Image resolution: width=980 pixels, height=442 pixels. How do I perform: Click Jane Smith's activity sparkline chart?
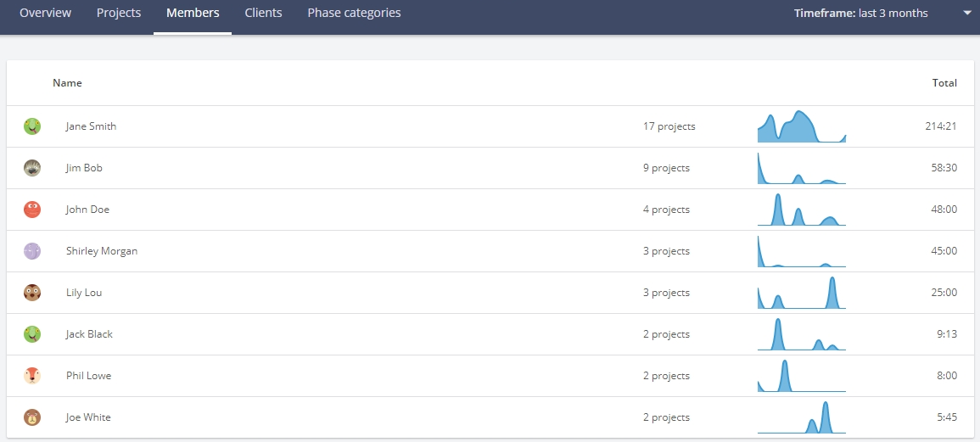pos(802,126)
